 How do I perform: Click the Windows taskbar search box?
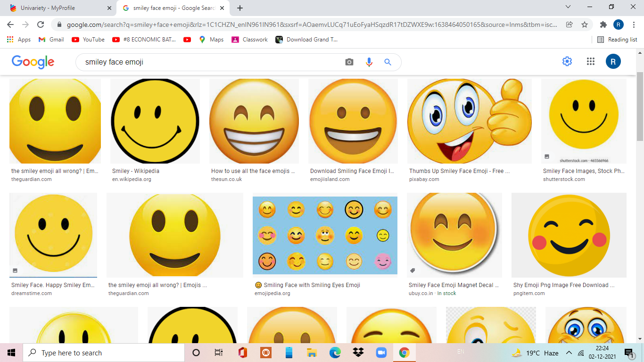[x=104, y=353]
